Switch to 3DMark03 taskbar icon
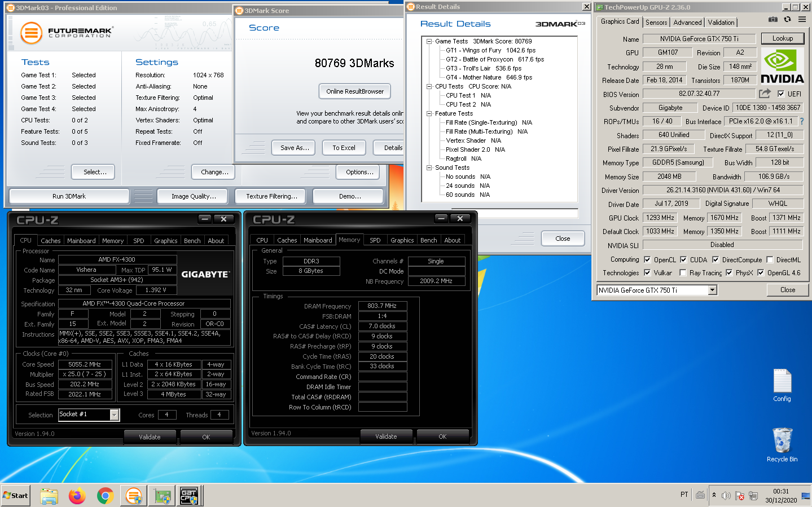This screenshot has width=812, height=507. click(x=134, y=496)
